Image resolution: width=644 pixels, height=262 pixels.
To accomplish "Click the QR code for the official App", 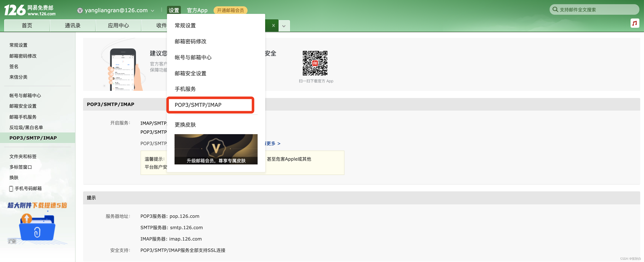I will (315, 63).
